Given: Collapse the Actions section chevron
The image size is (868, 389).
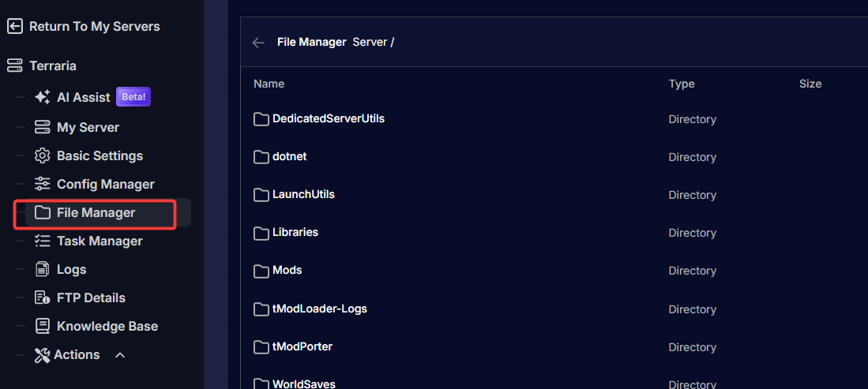Looking at the screenshot, I should [x=120, y=355].
